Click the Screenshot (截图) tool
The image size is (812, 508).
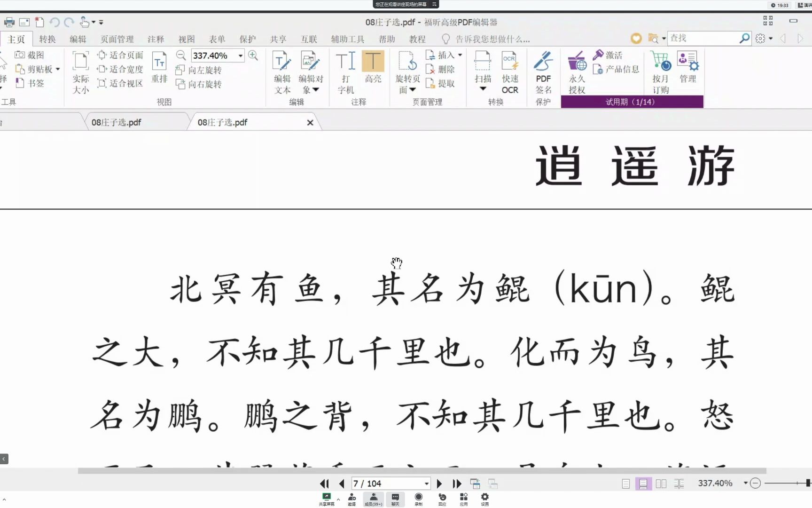tap(29, 55)
